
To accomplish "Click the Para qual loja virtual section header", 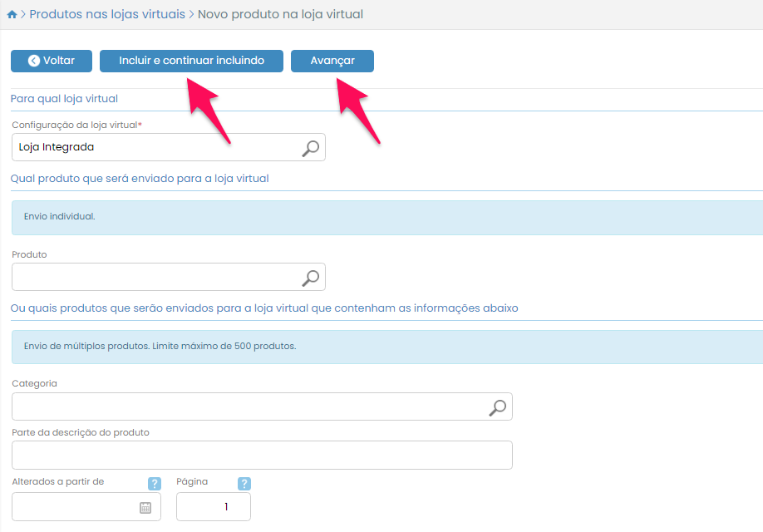I will [x=64, y=99].
